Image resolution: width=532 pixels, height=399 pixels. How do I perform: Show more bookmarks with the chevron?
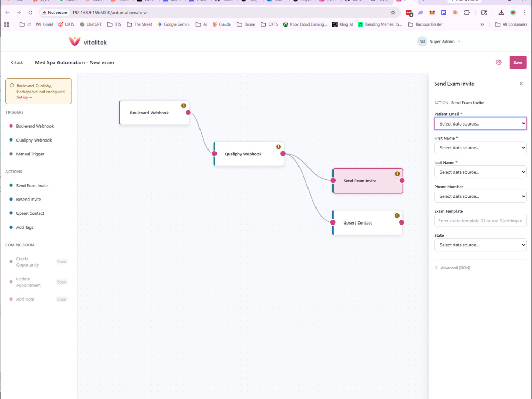coord(482,24)
